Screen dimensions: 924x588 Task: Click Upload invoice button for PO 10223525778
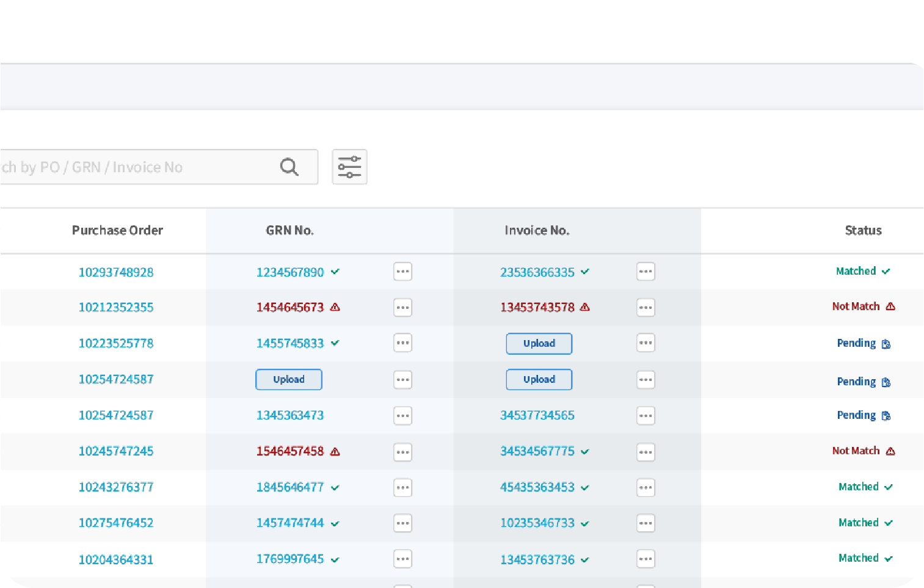(x=539, y=343)
